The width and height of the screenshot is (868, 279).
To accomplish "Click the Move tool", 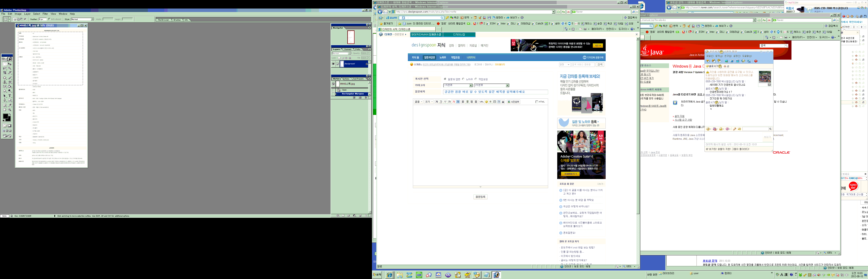I will click(10, 64).
